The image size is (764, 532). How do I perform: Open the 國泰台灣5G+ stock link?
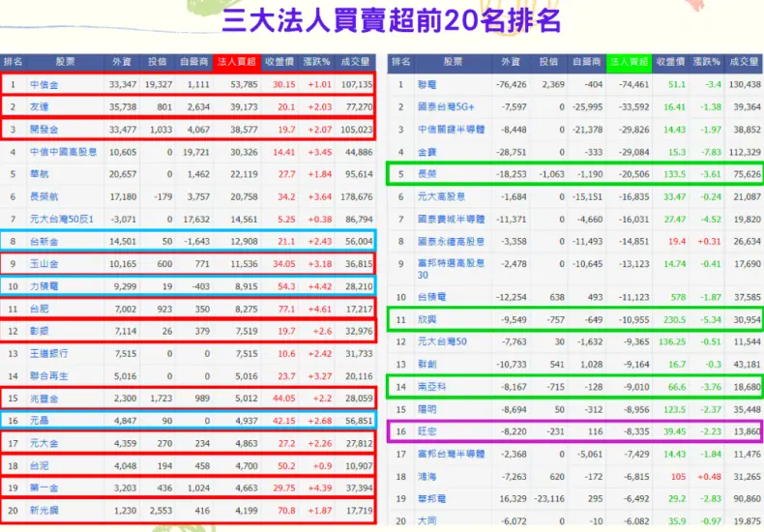[446, 106]
